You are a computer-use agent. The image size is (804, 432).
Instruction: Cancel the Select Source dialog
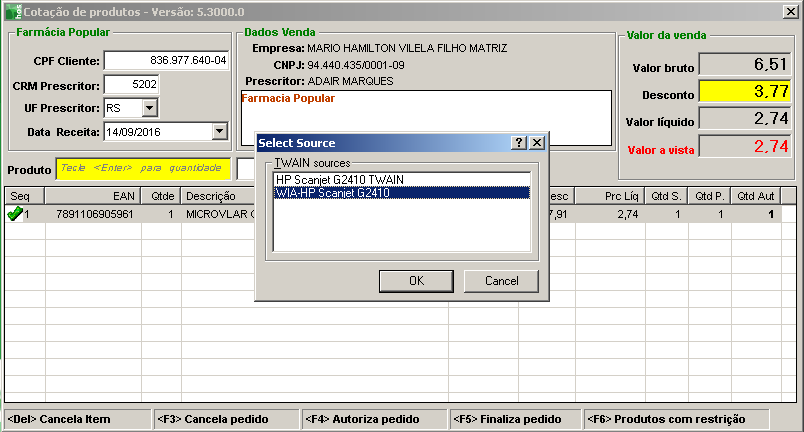coord(501,281)
